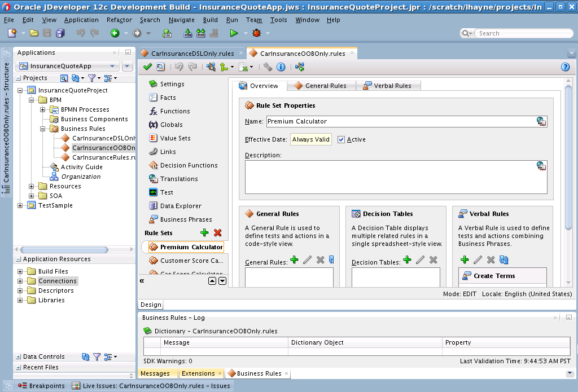This screenshot has height=392, width=578.
Task: Click the Always Valid effective date button
Action: [x=311, y=140]
